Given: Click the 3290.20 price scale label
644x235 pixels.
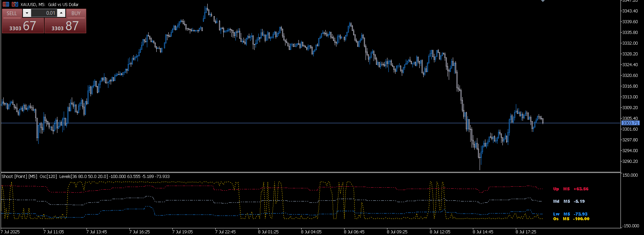Looking at the screenshot, I should point(630,161).
